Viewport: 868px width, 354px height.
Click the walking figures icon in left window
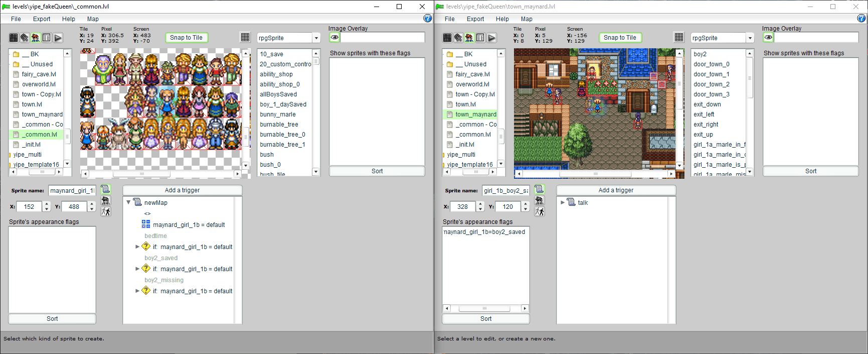(106, 211)
